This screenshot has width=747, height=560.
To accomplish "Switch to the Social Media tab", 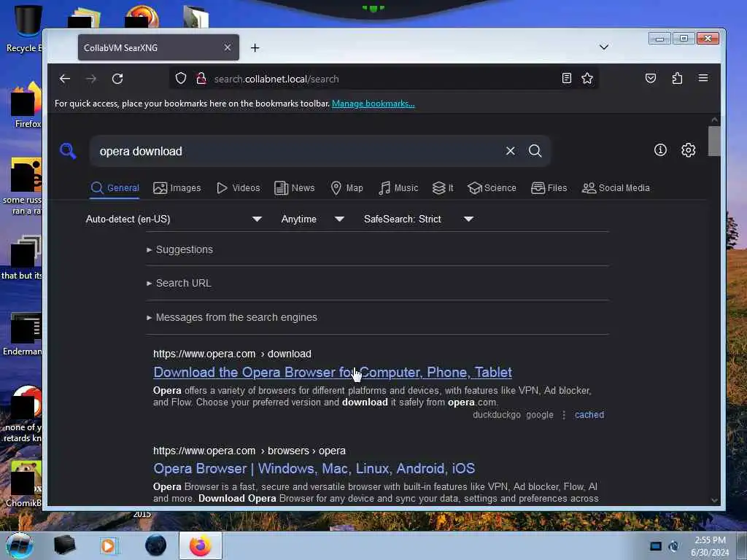I will 616,188.
